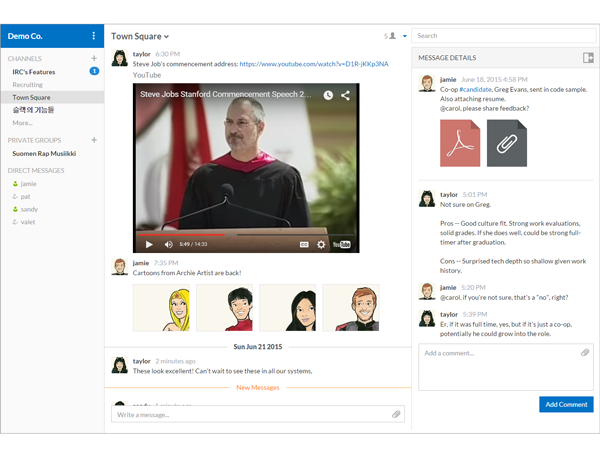
Task: Play the Steve Jobs video
Action: tap(149, 245)
